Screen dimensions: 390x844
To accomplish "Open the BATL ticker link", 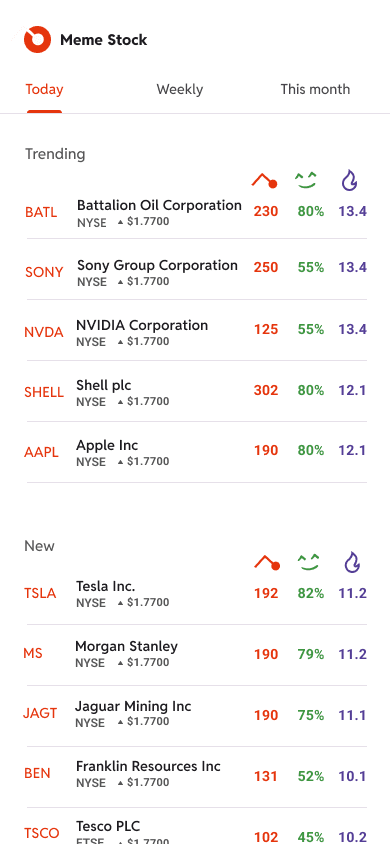I will point(41,212).
